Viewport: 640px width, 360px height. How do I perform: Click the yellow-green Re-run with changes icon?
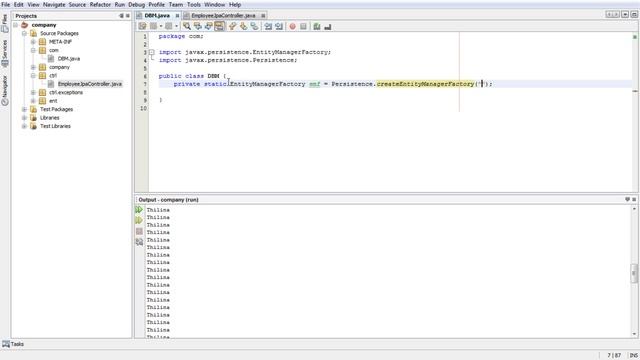(x=139, y=220)
